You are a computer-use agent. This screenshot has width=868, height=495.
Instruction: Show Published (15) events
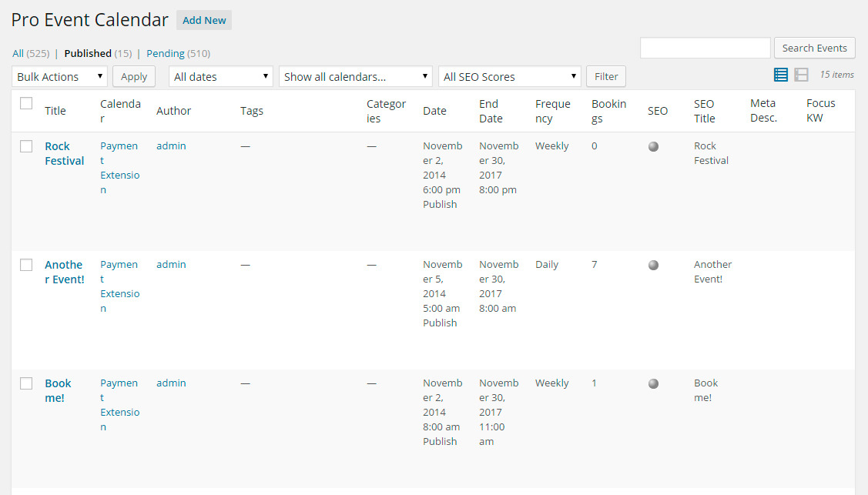point(98,54)
